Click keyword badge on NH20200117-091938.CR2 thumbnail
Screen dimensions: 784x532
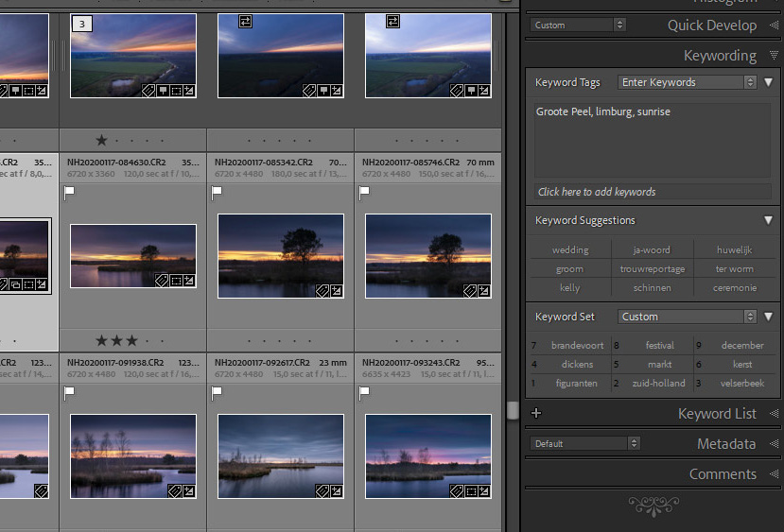click(175, 491)
